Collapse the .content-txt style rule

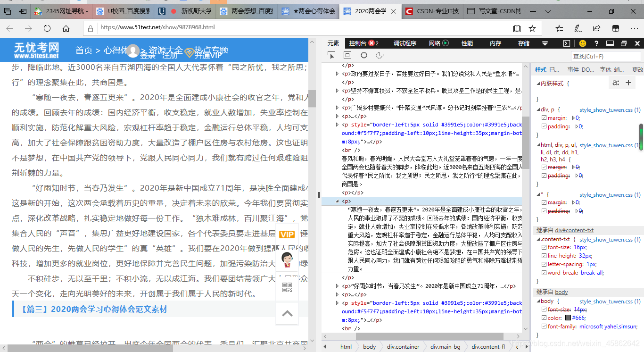click(538, 239)
